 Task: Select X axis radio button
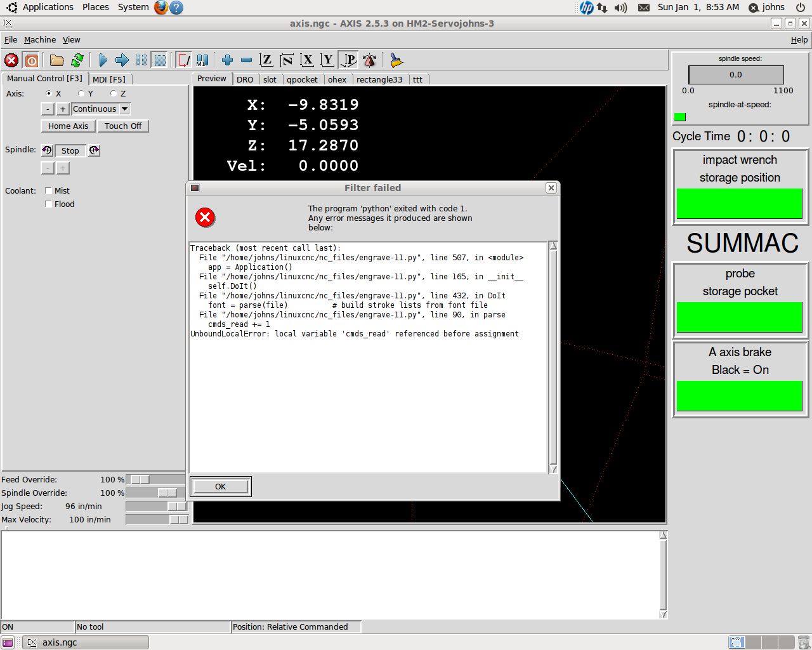[49, 93]
